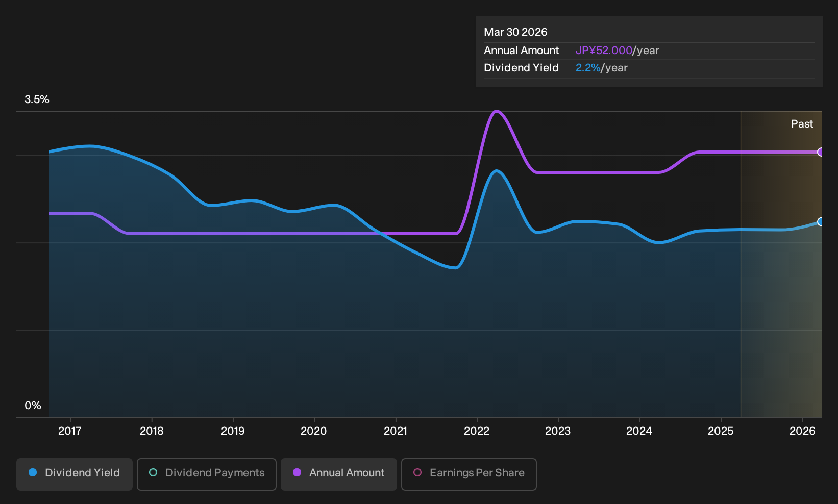This screenshot has width=838, height=504.
Task: Select the blue Dividend Yield endpoint marker
Action: coord(820,222)
